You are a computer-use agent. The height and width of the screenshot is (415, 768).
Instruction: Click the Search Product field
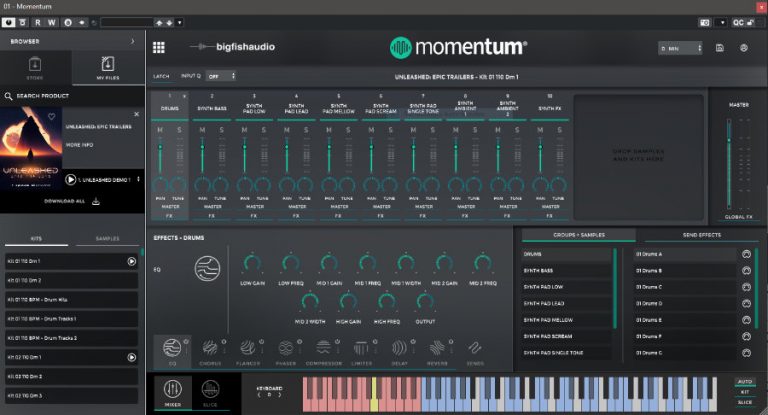click(x=70, y=97)
